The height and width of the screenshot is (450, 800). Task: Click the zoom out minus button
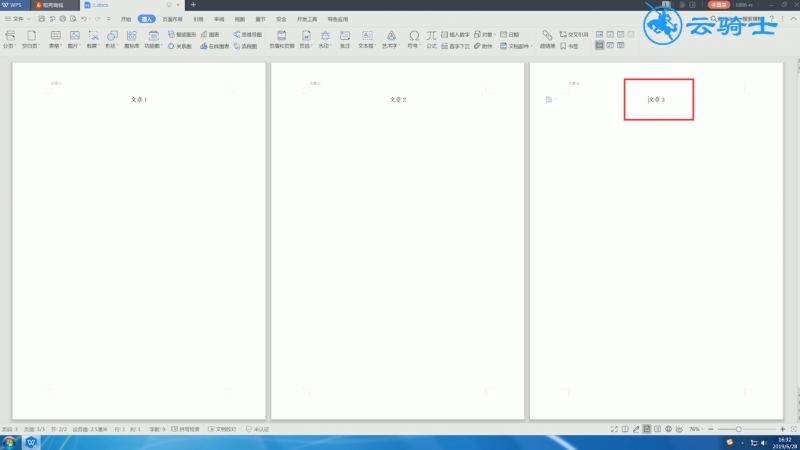pos(711,429)
